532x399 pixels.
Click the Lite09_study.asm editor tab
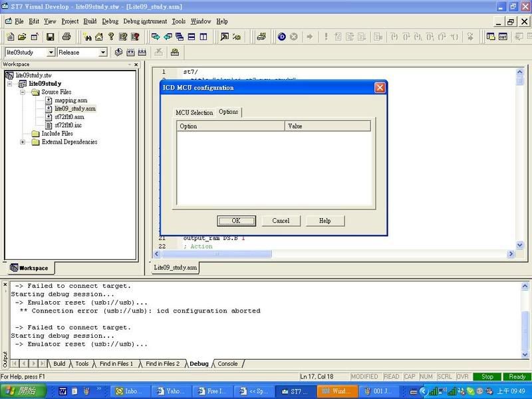[x=175, y=268]
